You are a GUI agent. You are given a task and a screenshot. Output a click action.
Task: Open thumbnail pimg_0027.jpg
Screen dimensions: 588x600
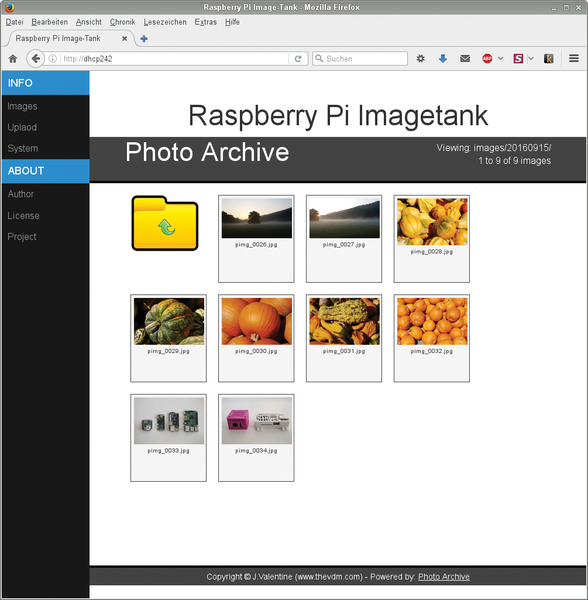coord(344,239)
